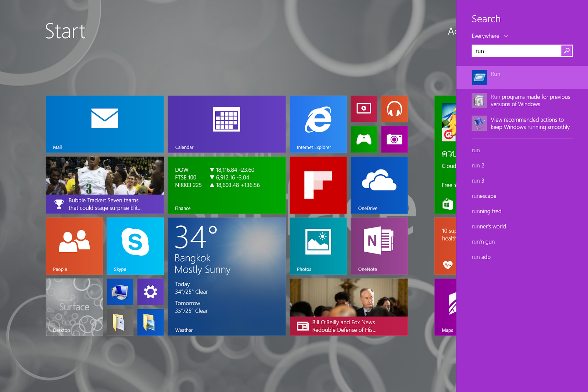Open the Calendar tile
This screenshot has height=392, width=588.
pyautogui.click(x=227, y=124)
